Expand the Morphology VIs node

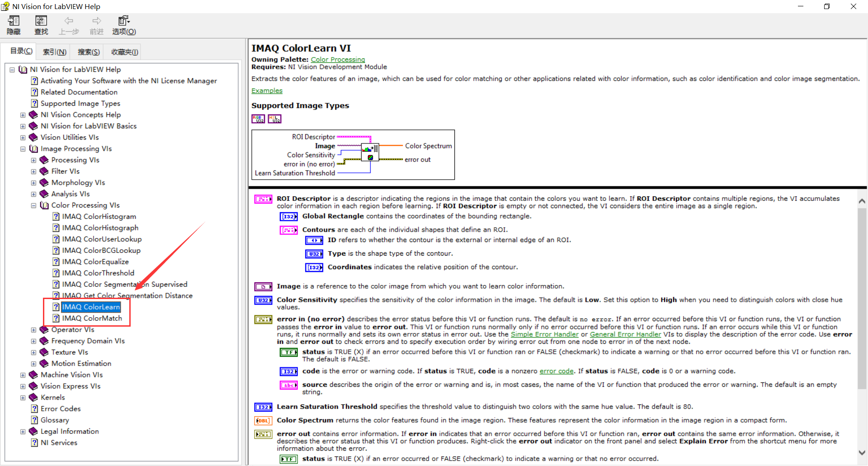pyautogui.click(x=33, y=183)
